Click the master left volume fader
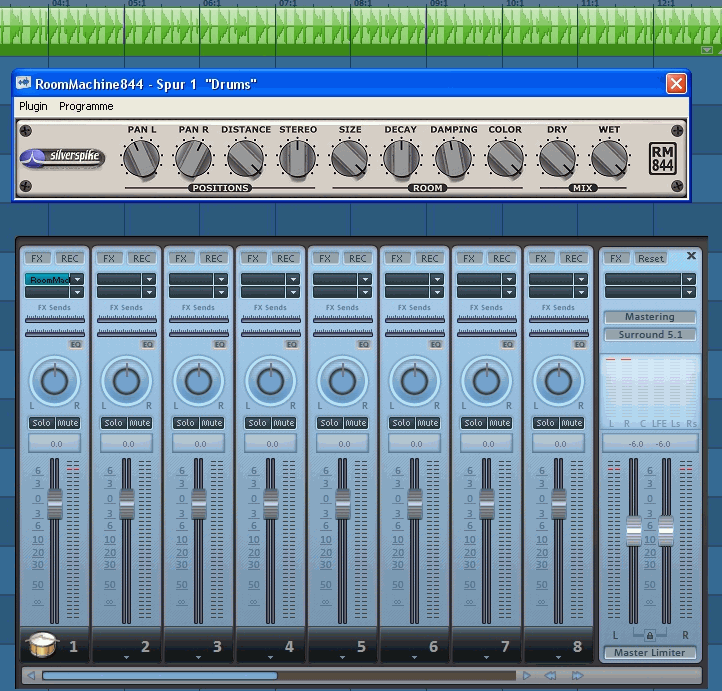 (x=634, y=531)
